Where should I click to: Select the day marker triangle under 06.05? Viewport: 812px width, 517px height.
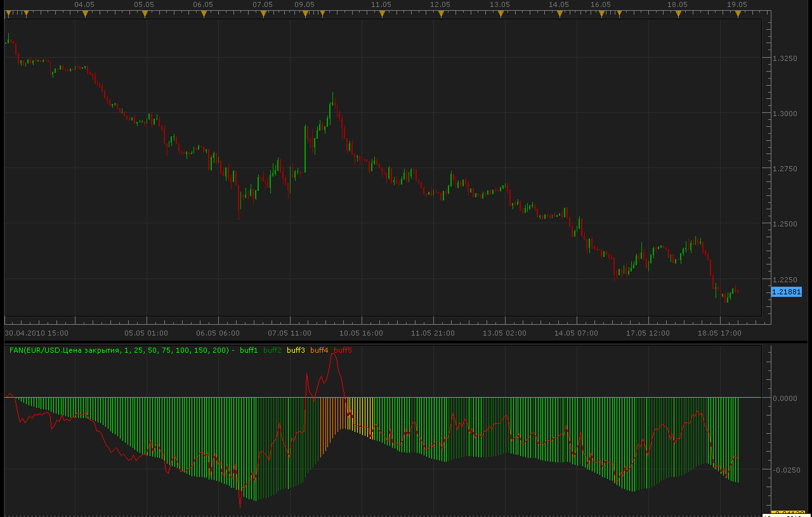click(204, 13)
